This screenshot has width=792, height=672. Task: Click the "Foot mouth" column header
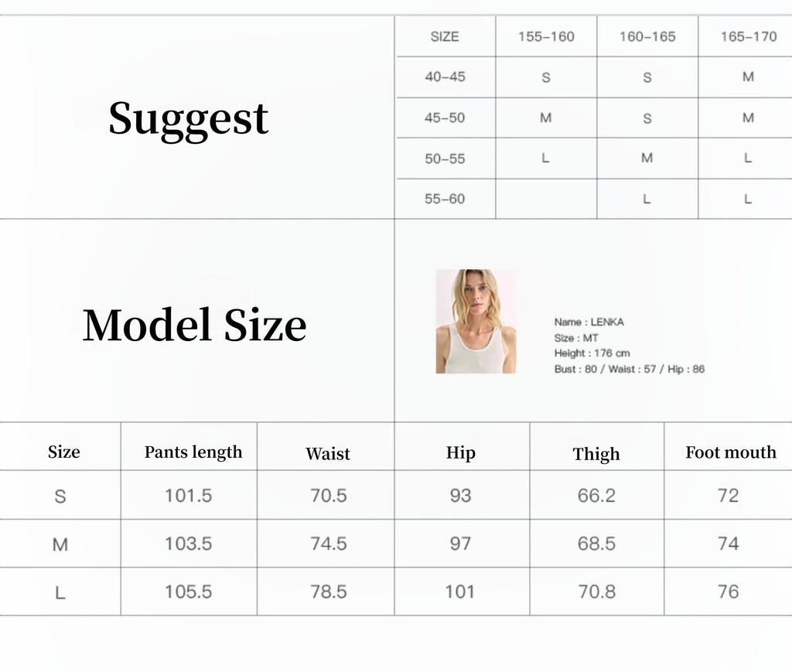coord(730,452)
